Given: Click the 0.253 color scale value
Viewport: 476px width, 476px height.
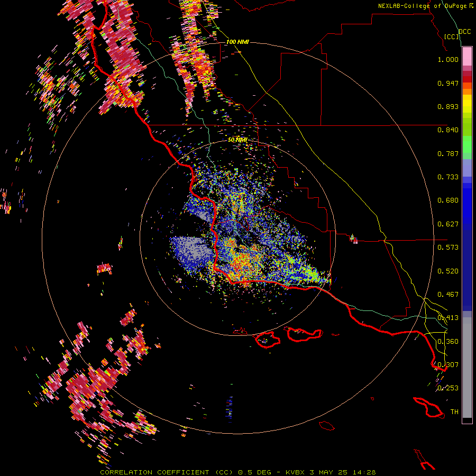Looking at the screenshot, I should [448, 388].
